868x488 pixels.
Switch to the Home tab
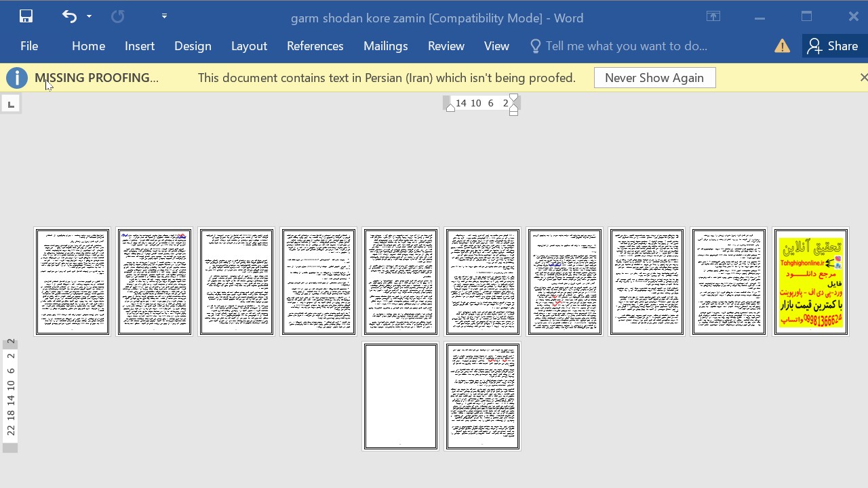click(88, 46)
